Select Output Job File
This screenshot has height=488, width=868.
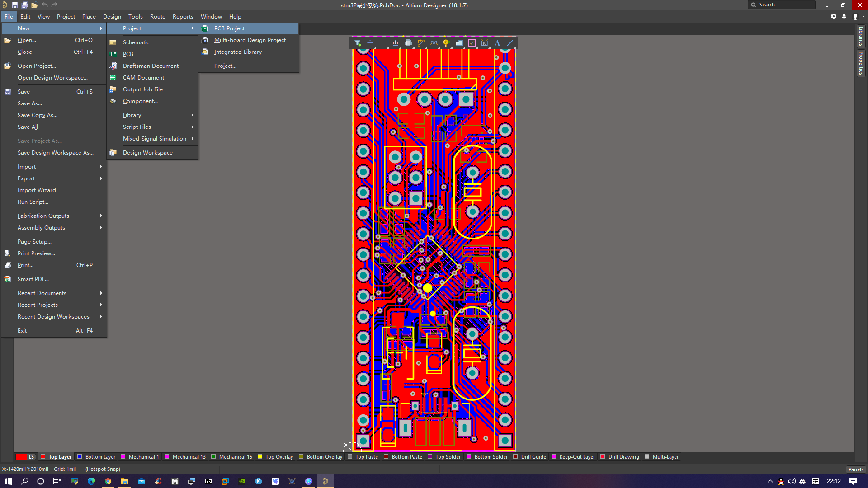(x=152, y=89)
